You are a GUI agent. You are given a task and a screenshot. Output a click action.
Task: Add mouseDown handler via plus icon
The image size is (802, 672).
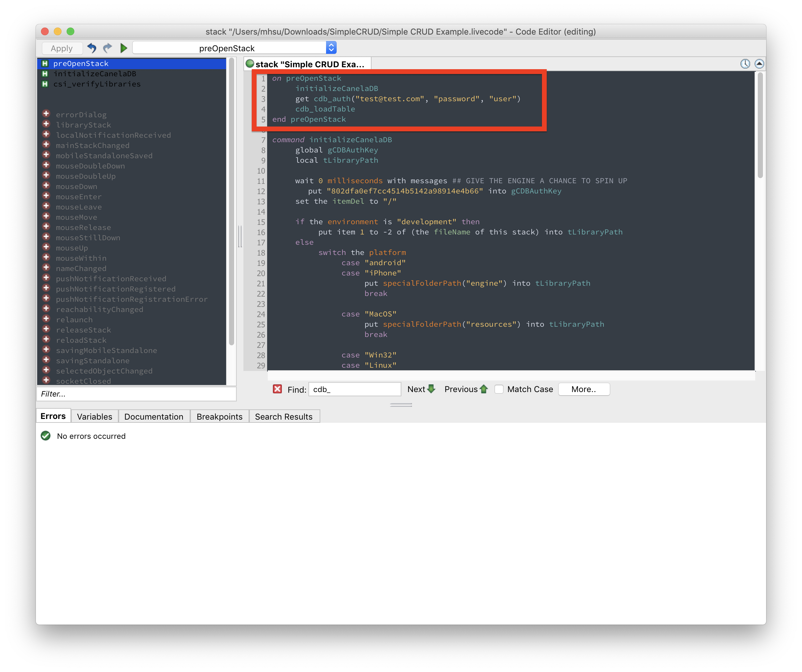pos(46,186)
